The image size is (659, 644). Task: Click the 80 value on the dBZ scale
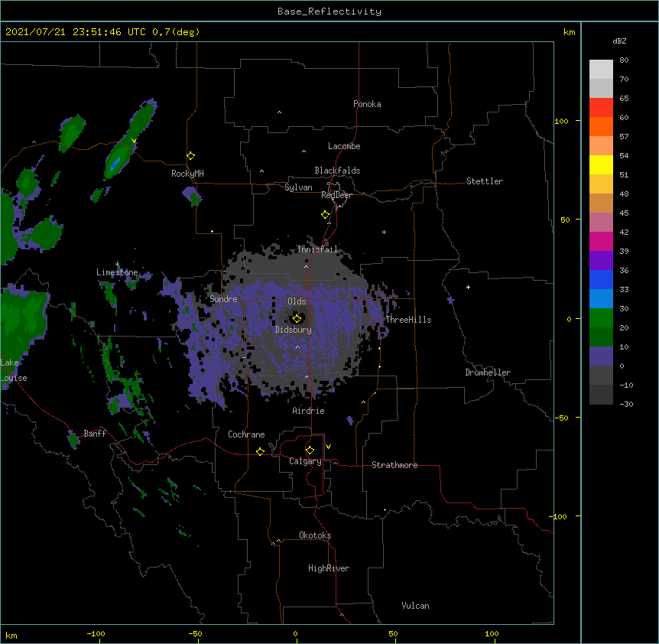pyautogui.click(x=624, y=60)
